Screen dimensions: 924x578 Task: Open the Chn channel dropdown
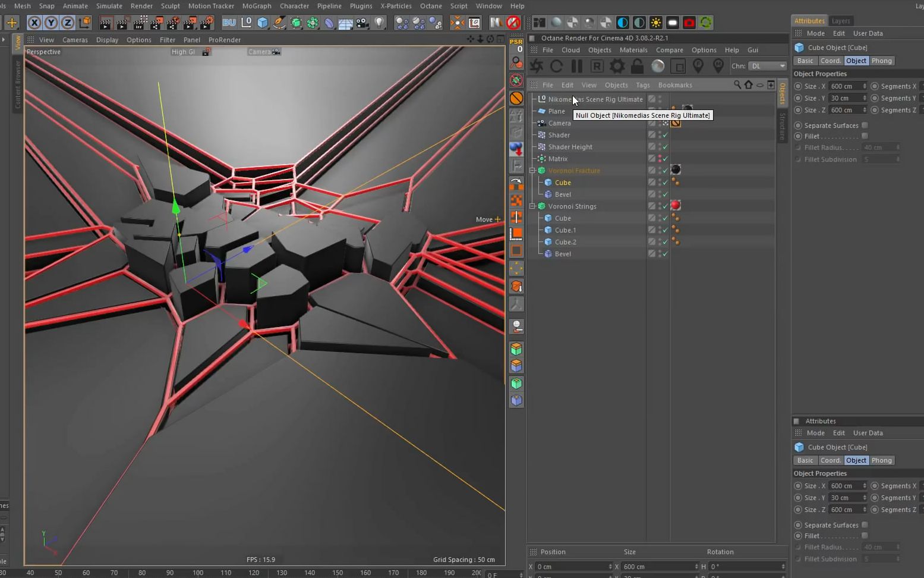click(767, 66)
